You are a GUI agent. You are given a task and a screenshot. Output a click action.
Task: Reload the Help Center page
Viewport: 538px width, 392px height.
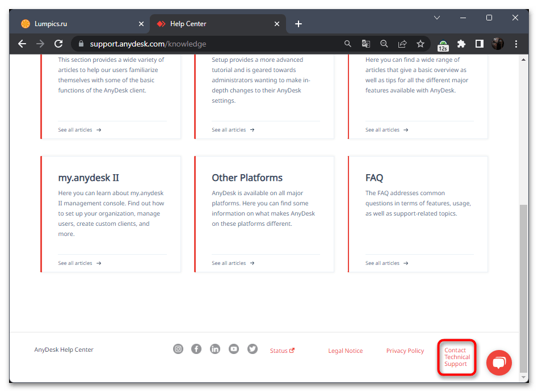58,44
